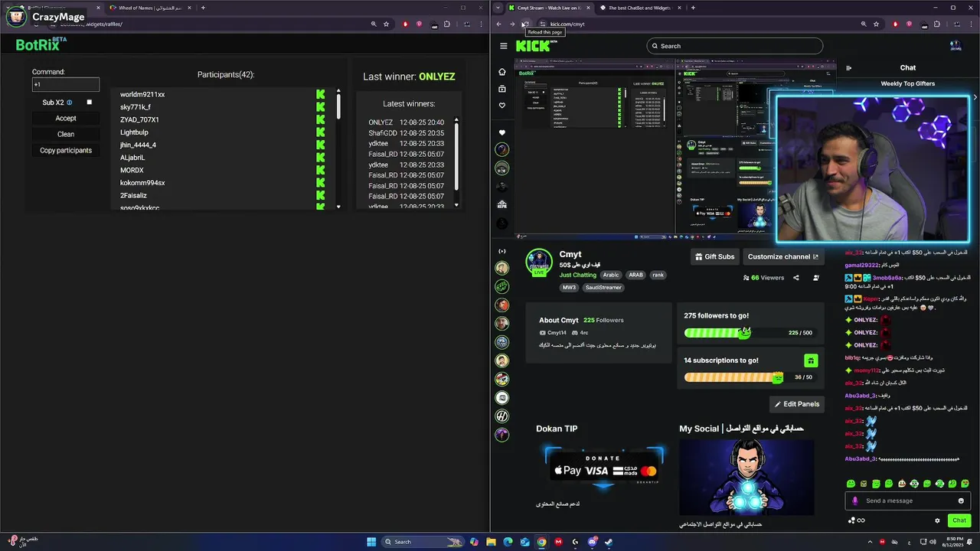
Task: Open tab search dropdown in Kick browser window
Action: click(498, 8)
